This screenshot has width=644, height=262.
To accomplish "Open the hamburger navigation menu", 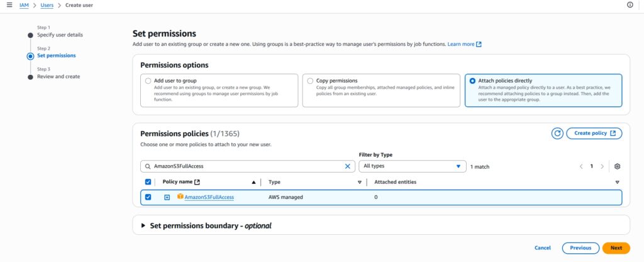I will click(9, 5).
